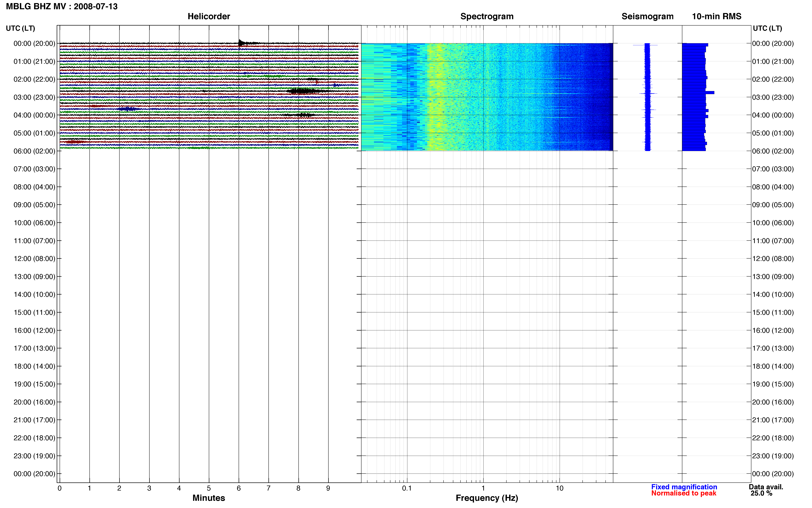The image size is (812, 508).
Task: Click minute tick 7 on the helicorder axis
Action: click(269, 488)
